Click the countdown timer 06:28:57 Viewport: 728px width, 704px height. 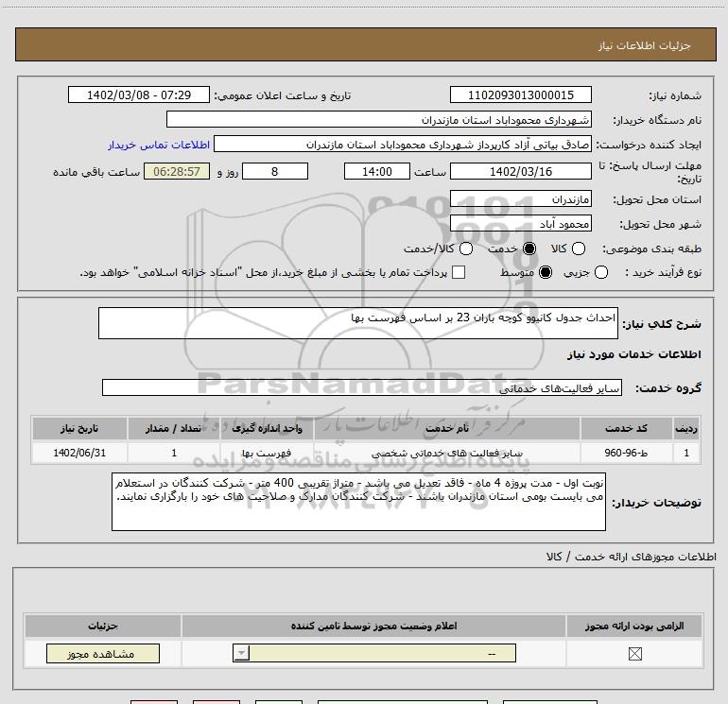coord(177,171)
